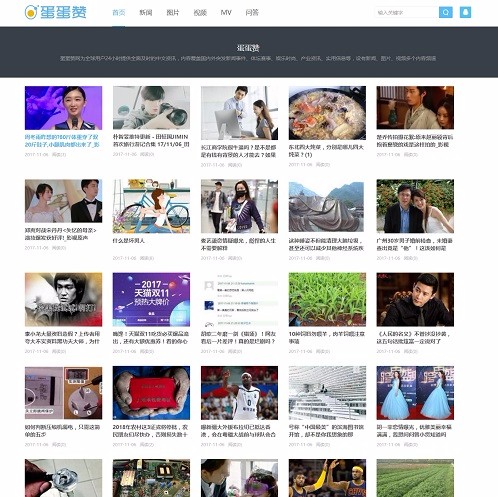
Task: Open the forum comments screenshot thumbnail
Action: pyautogui.click(x=239, y=300)
